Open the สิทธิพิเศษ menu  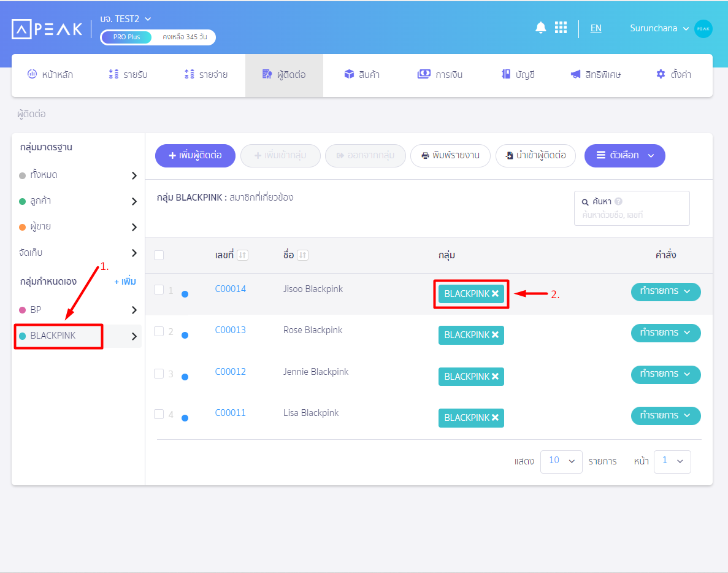596,75
